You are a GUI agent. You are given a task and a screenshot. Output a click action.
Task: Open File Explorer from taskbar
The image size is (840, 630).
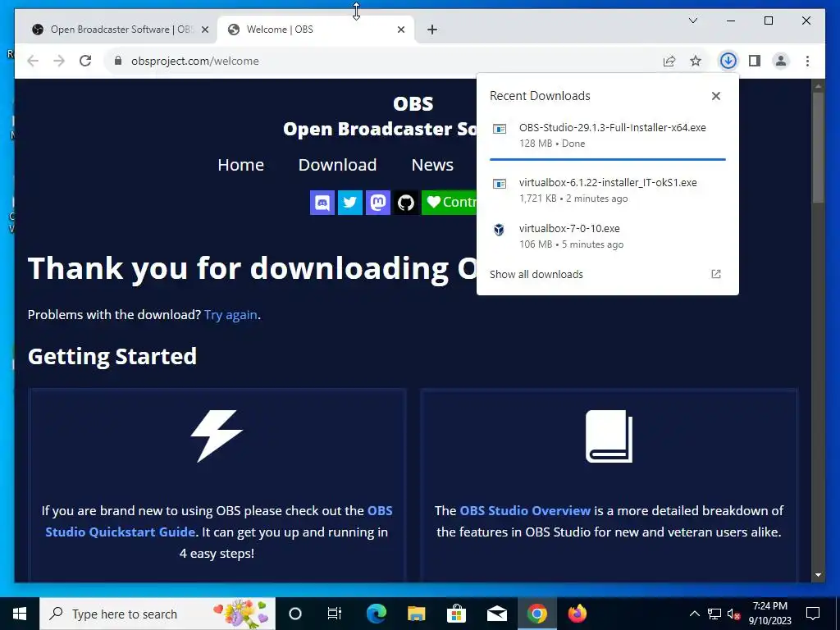[x=416, y=614]
